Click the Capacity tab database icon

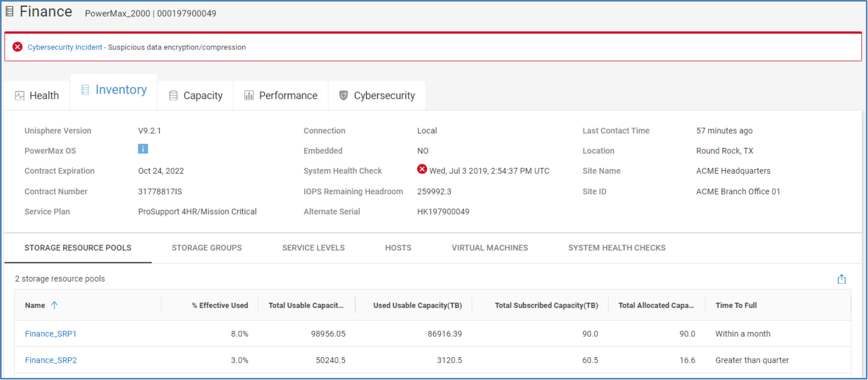174,96
